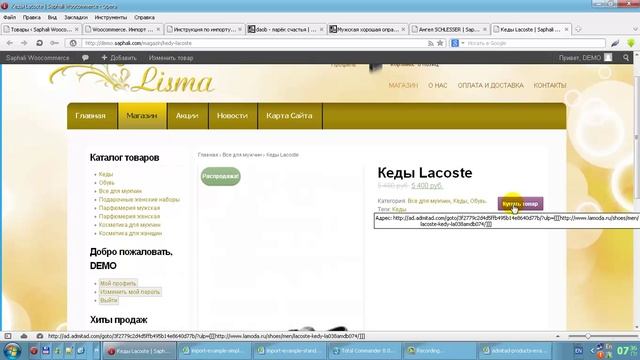
Task: Open the ОПЛАТА И ДОСТАВКА top link
Action: point(490,85)
